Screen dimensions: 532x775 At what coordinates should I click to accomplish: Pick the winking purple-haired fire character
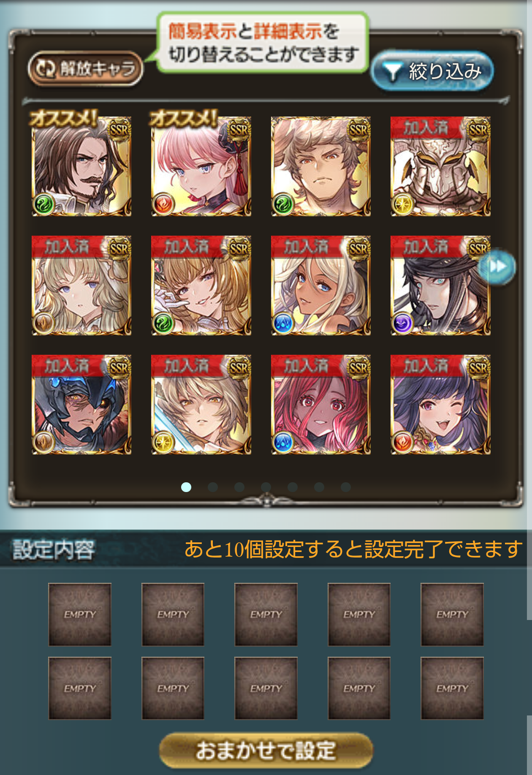pos(440,405)
